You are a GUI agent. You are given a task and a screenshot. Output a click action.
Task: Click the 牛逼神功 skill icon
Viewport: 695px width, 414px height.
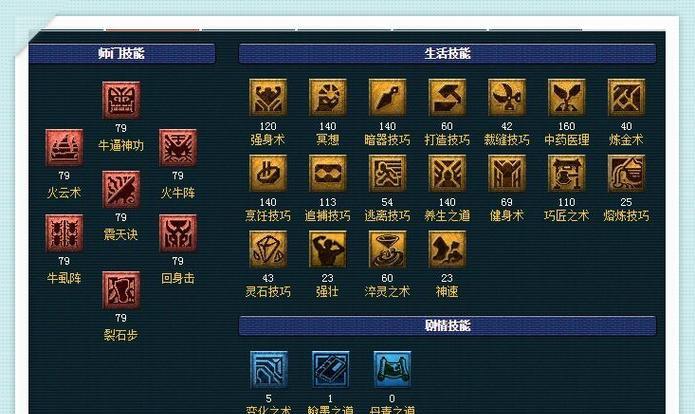coord(121,100)
